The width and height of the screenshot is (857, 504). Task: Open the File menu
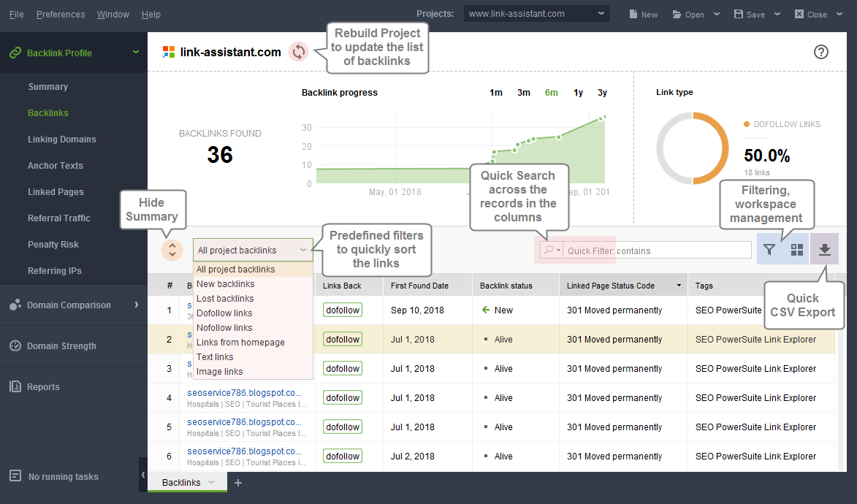16,14
